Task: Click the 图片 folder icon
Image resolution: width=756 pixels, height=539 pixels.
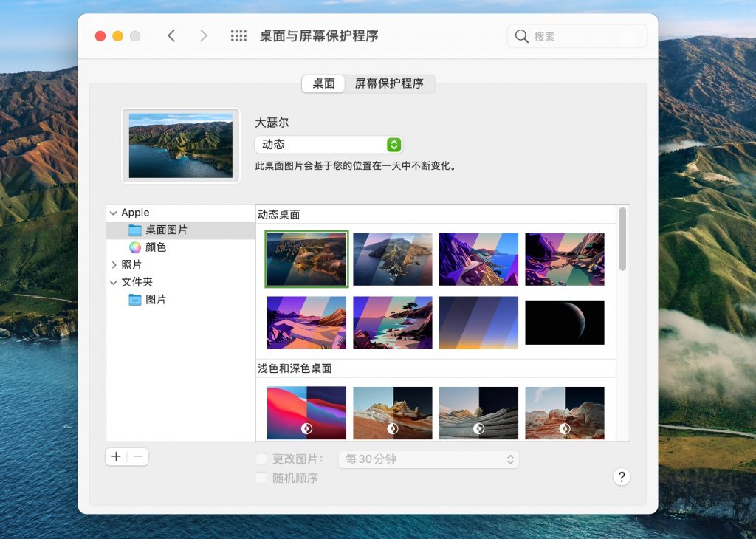Action: click(x=135, y=299)
